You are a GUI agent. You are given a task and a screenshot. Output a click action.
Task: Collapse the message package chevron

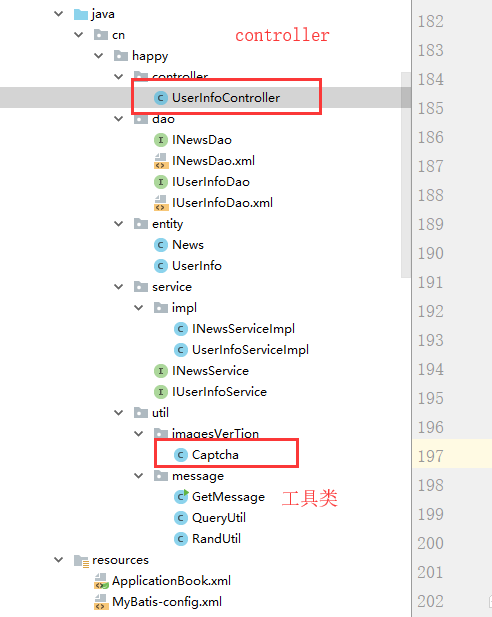[x=139, y=475]
